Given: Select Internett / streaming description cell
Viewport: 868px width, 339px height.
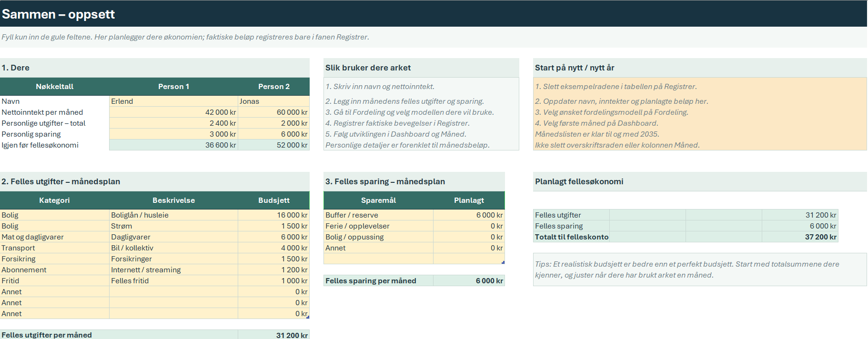Looking at the screenshot, I should (173, 269).
